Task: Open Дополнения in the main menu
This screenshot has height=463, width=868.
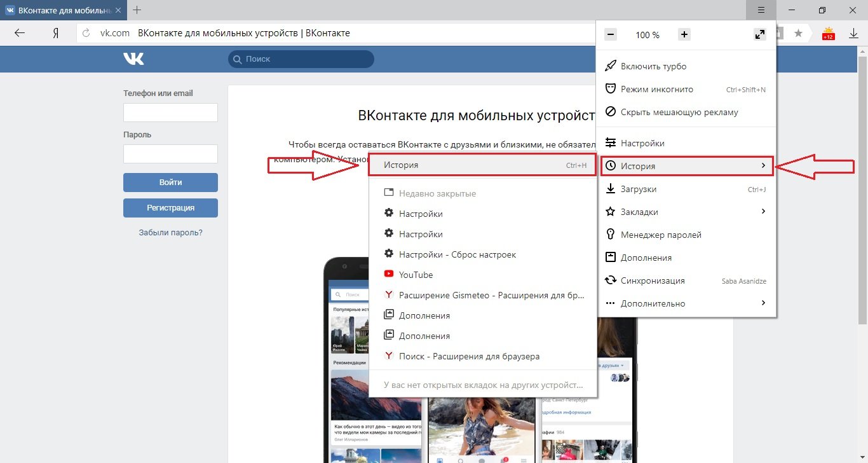Action: click(686, 258)
